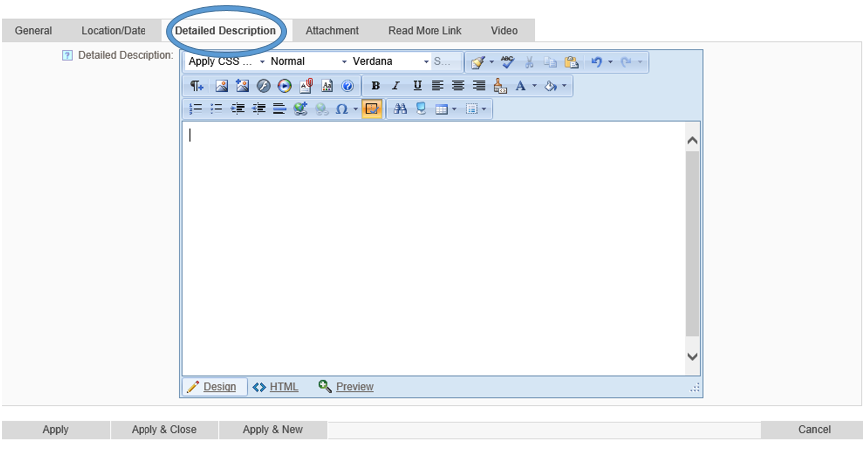Expand the Insert Symbol dropdown arrow
Screen dimensions: 868x451
click(356, 109)
